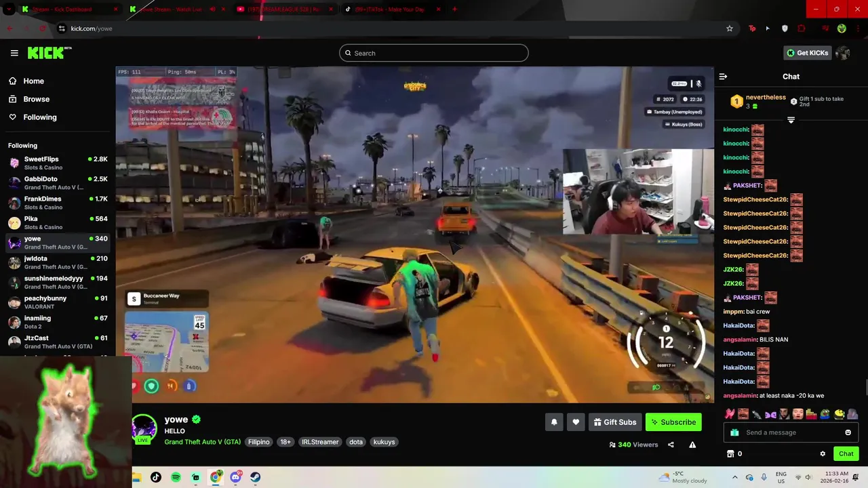
Task: Click the 340 Viewers count
Action: point(634,445)
